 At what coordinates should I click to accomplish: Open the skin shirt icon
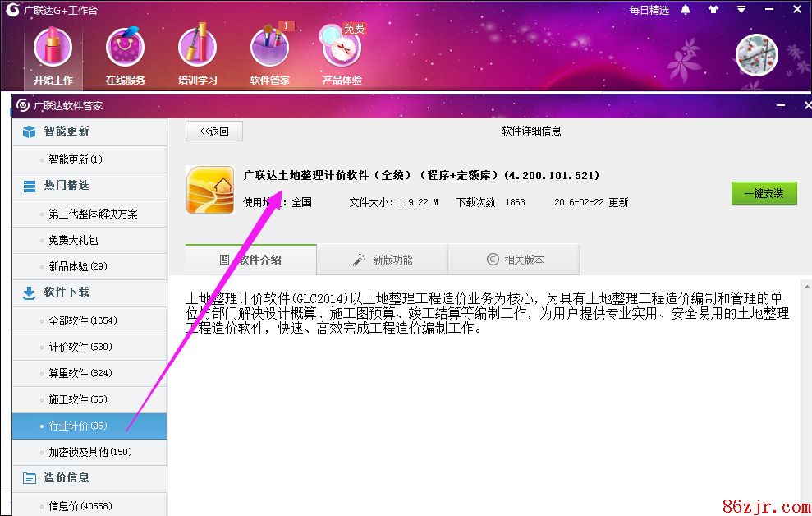pos(713,10)
